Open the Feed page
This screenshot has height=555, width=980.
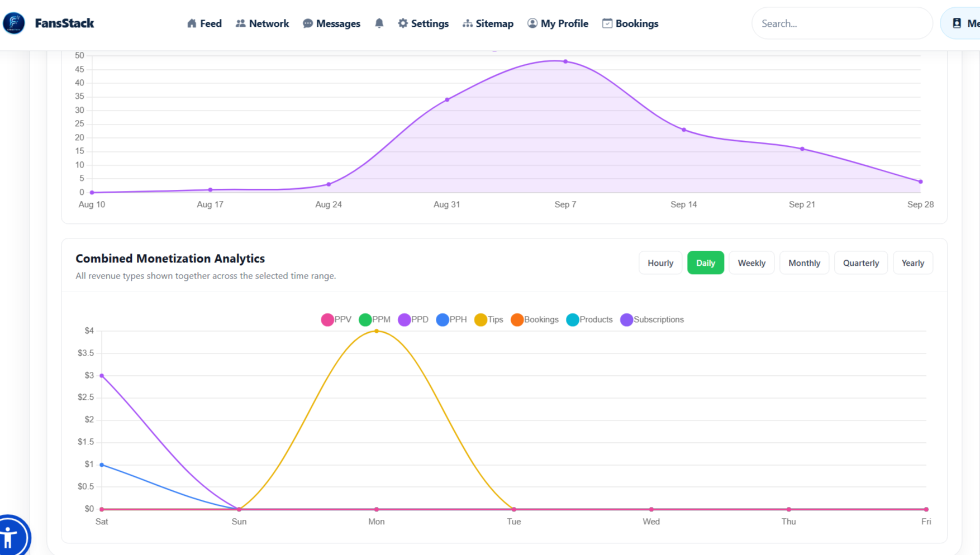point(204,23)
